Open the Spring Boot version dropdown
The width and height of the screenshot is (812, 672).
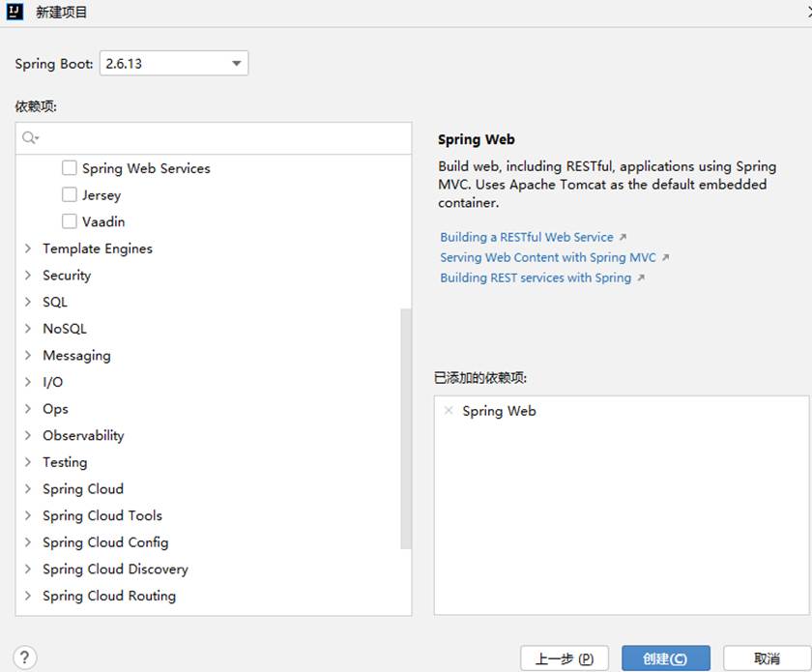pyautogui.click(x=174, y=63)
